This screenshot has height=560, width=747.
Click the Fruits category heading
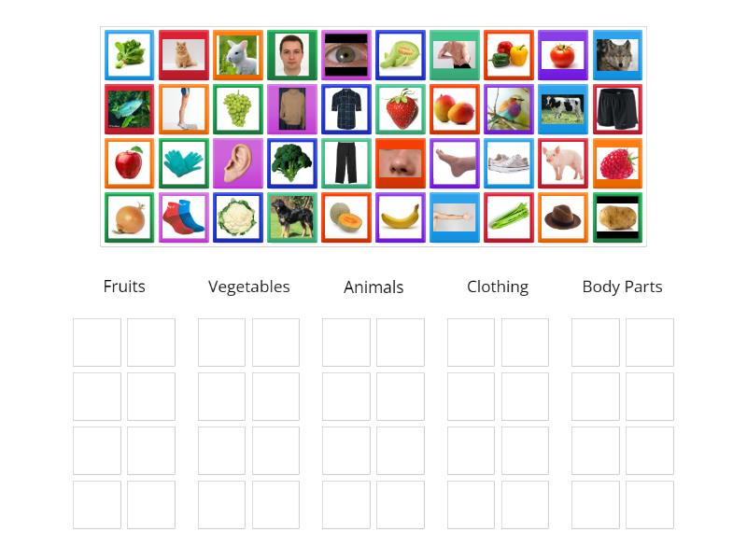pyautogui.click(x=124, y=287)
